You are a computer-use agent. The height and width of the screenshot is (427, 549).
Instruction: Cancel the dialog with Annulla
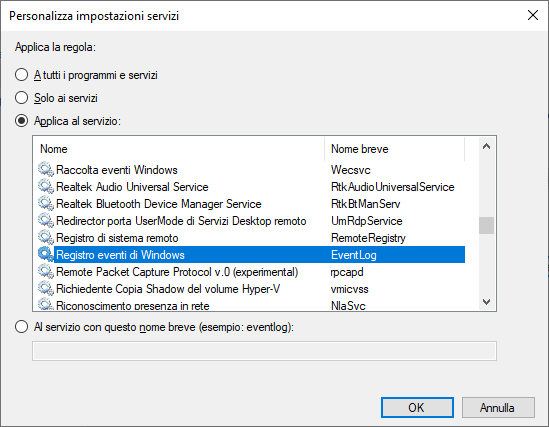(498, 407)
